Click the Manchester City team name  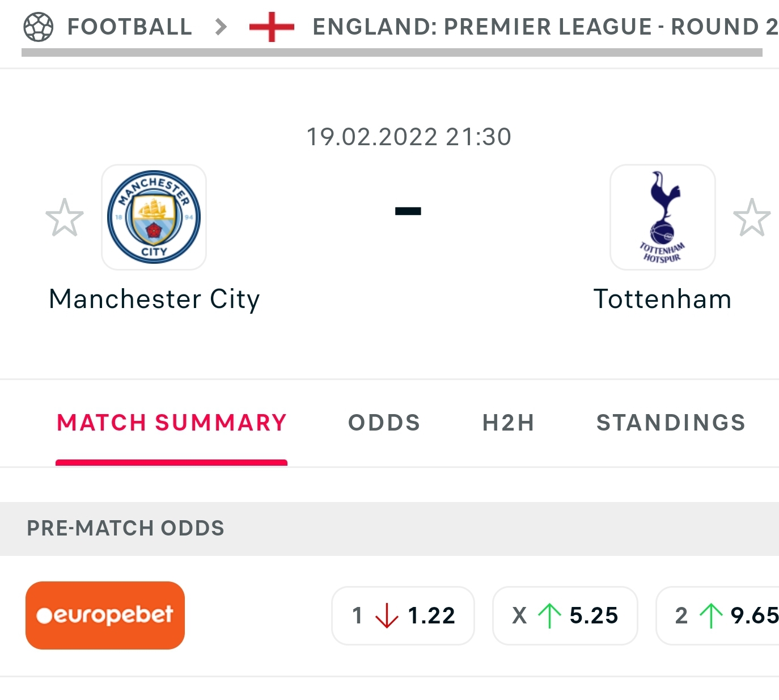(154, 299)
